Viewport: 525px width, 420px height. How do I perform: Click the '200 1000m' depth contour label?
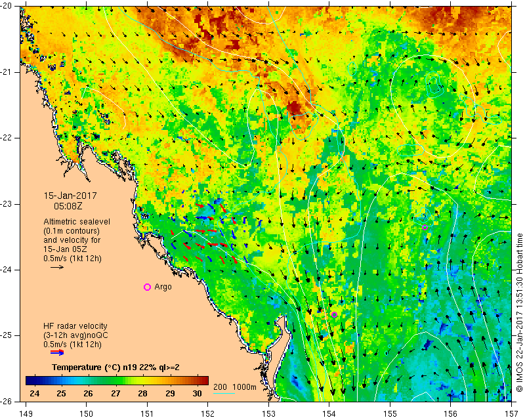click(235, 387)
